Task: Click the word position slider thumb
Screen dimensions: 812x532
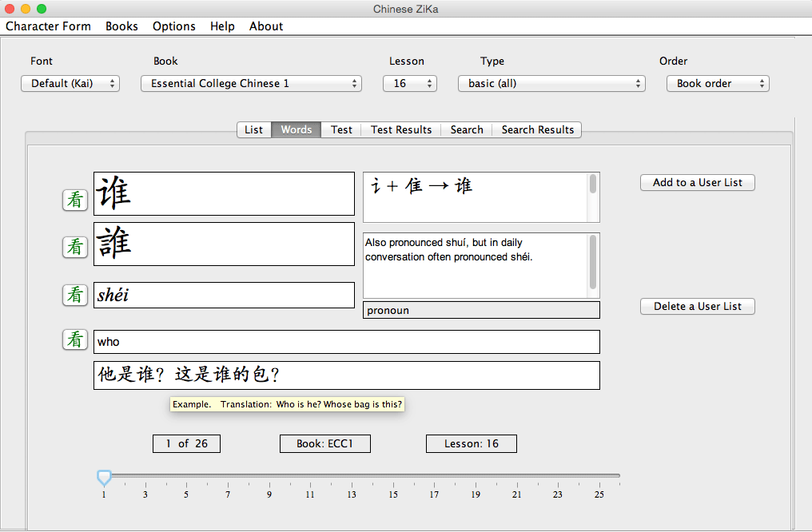Action: [104, 477]
